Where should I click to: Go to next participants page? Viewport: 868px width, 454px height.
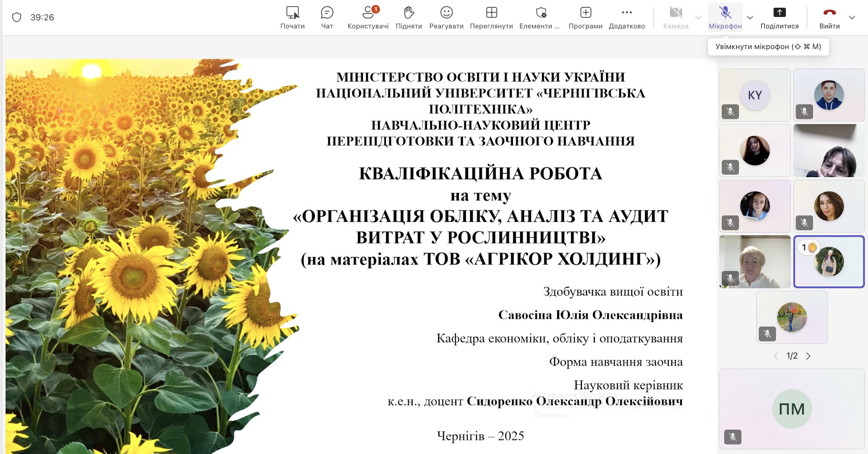(x=808, y=356)
